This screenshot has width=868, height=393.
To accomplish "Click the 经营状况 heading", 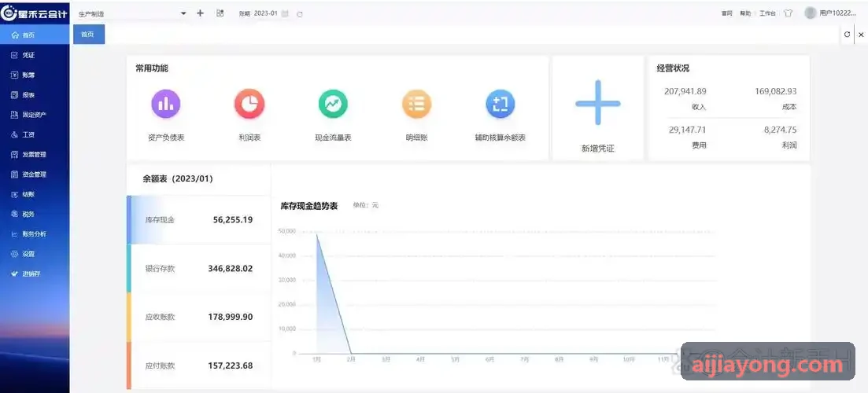I will [x=673, y=68].
